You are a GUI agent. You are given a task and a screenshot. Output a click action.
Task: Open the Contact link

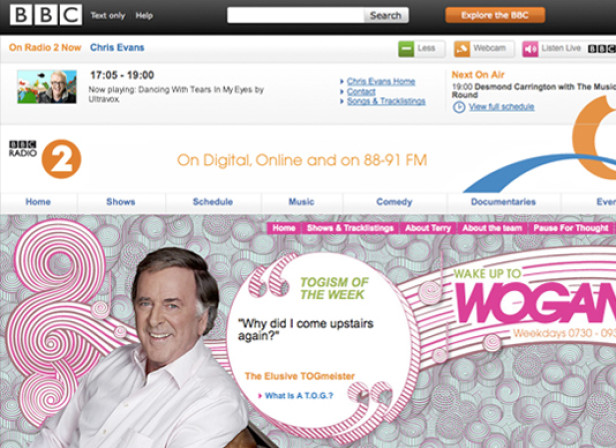click(361, 92)
